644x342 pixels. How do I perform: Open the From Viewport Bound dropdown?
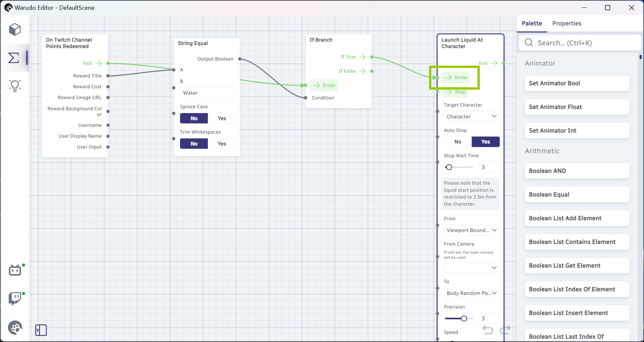[x=472, y=230]
